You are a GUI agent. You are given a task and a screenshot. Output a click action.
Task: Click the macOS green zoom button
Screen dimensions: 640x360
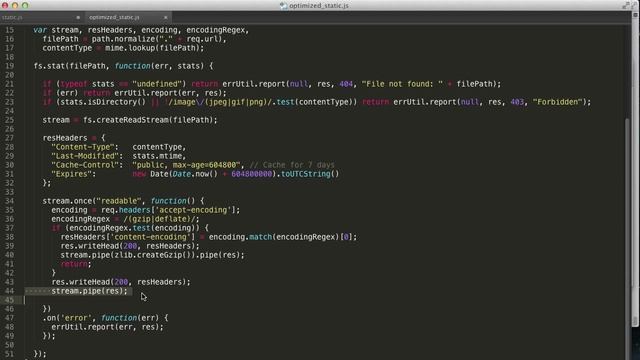click(25, 5)
